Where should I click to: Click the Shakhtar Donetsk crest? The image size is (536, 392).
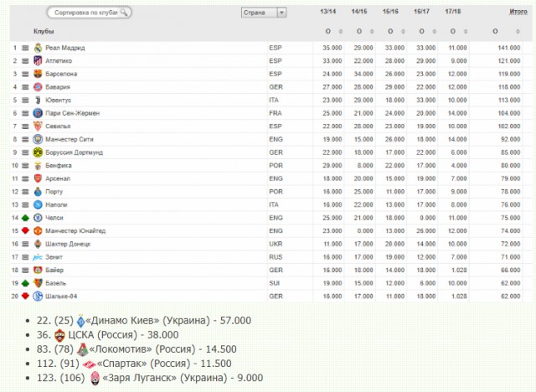click(38, 244)
